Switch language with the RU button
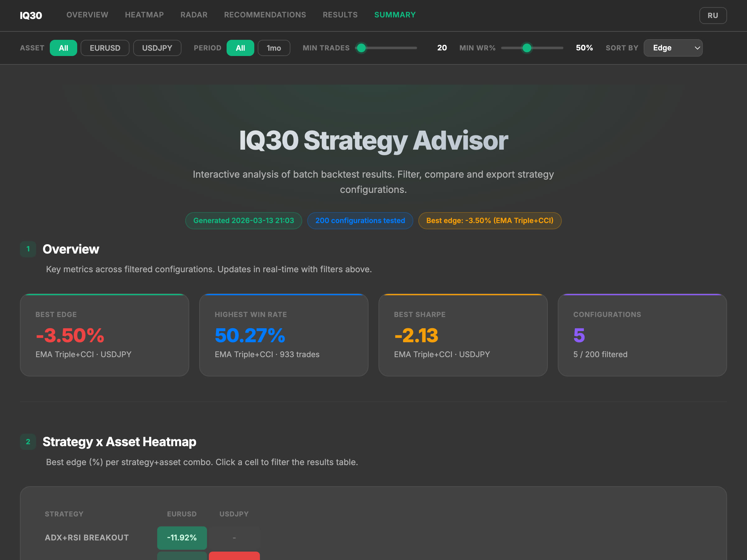The width and height of the screenshot is (747, 560). [712, 16]
